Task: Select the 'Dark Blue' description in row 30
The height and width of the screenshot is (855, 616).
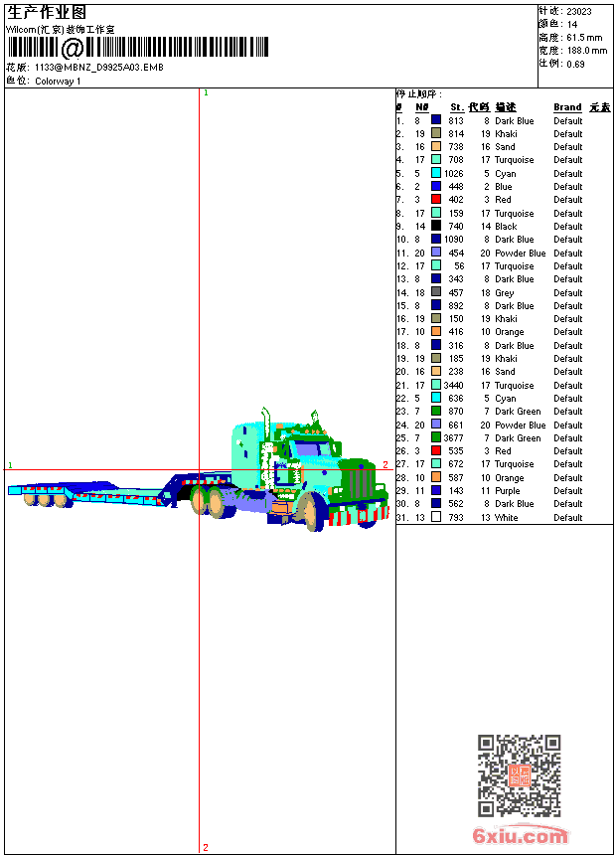Action: point(514,504)
